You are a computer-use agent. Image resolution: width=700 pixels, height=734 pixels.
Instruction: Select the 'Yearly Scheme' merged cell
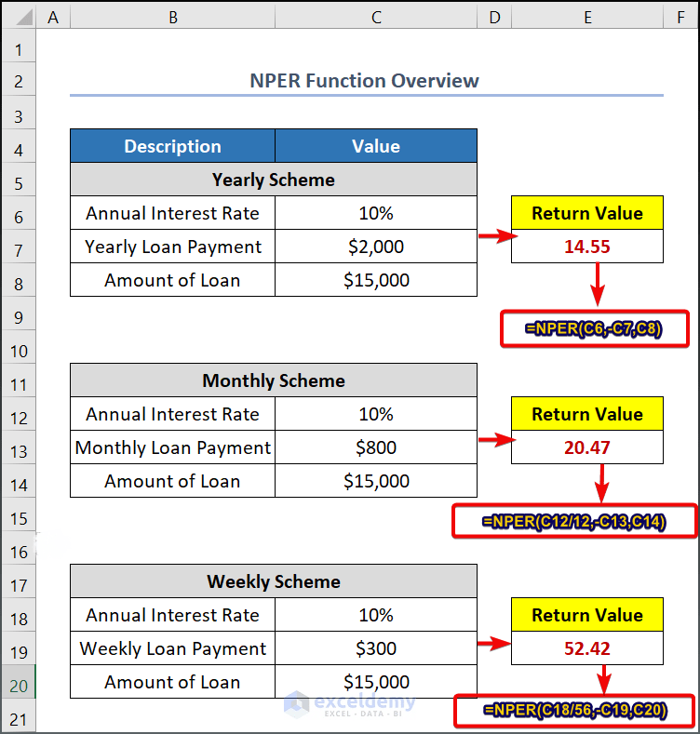tap(274, 180)
